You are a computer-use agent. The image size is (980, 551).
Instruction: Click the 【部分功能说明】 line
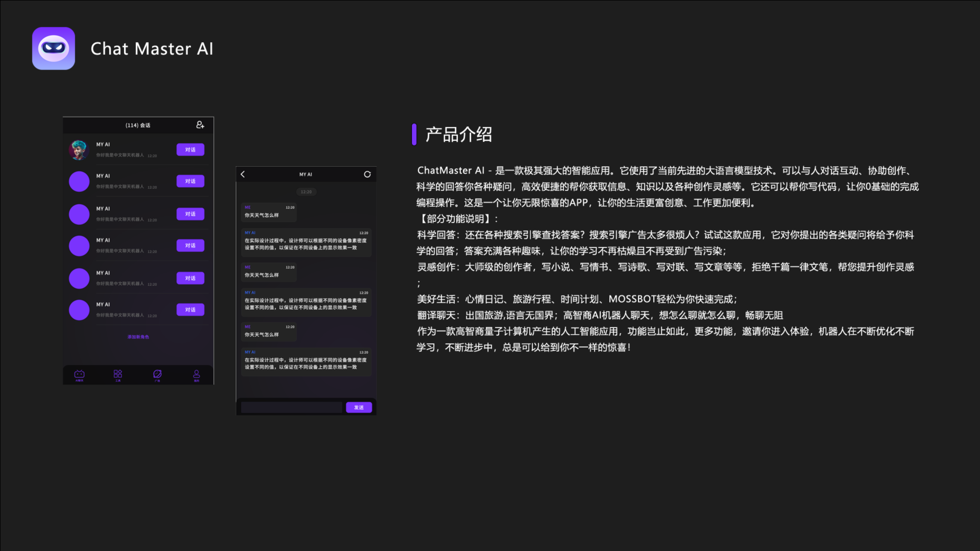458,219
